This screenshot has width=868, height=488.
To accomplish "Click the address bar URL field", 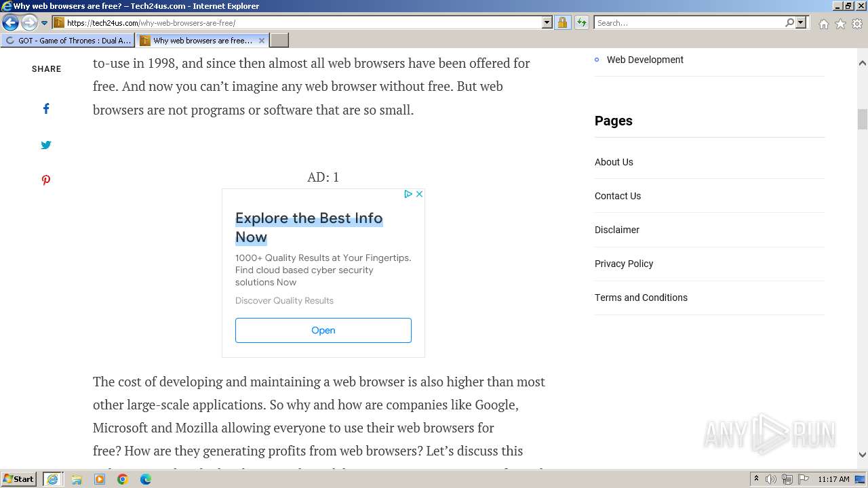I will [x=302, y=22].
